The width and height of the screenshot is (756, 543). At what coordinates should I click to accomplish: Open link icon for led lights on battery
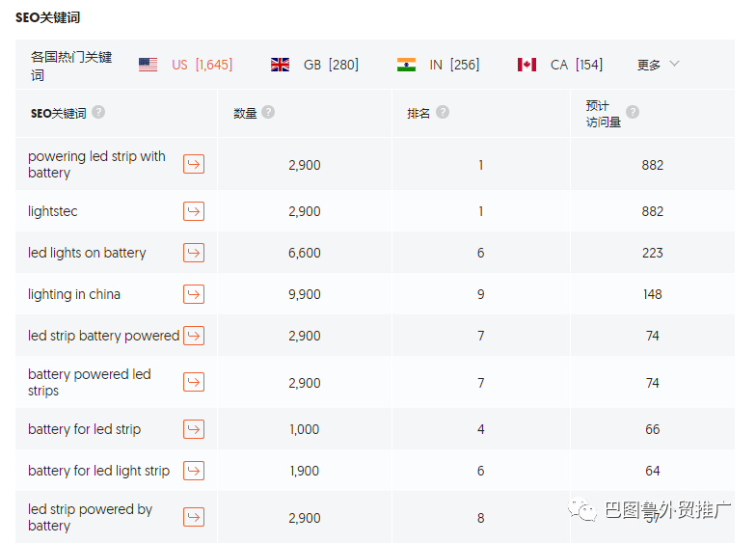coord(194,253)
